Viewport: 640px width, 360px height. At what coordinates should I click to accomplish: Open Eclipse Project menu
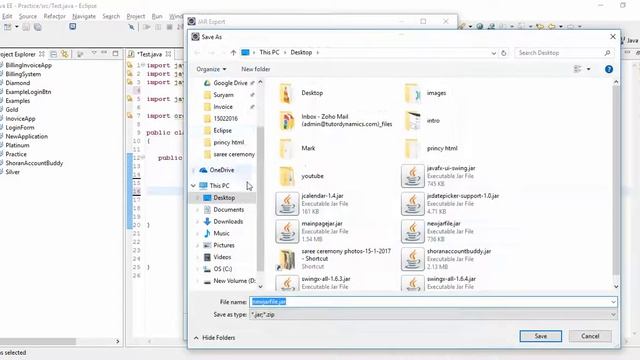136,16
